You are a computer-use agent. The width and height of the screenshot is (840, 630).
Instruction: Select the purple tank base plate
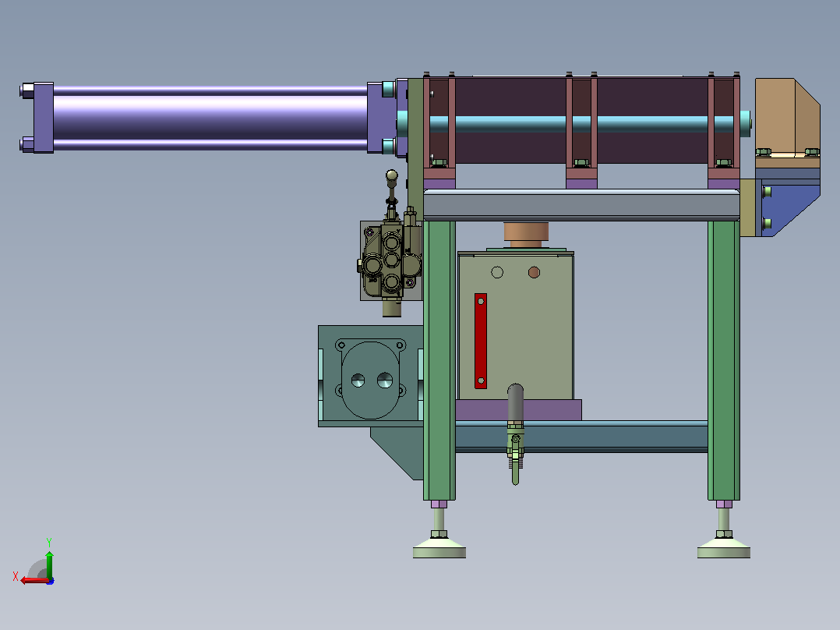coord(519,410)
